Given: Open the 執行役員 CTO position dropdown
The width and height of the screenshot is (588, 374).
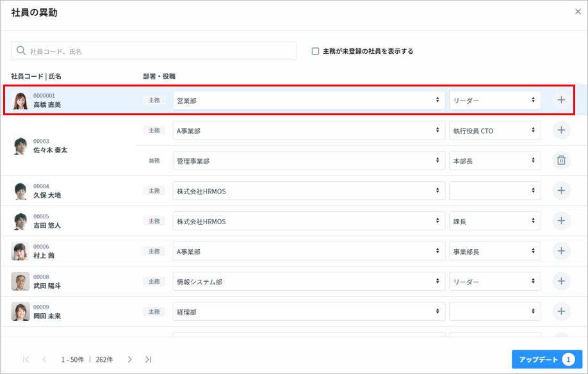Looking at the screenshot, I should (x=494, y=131).
